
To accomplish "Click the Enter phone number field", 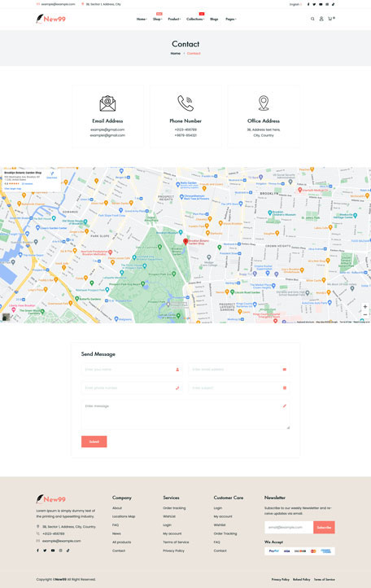I will pyautogui.click(x=132, y=388).
